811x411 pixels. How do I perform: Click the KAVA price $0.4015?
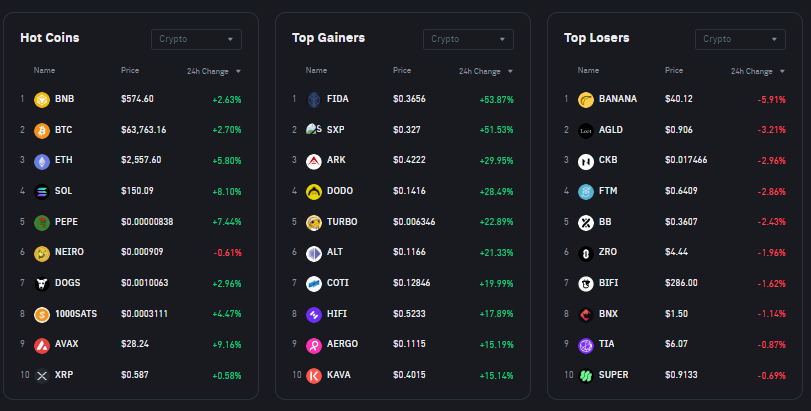coord(409,375)
